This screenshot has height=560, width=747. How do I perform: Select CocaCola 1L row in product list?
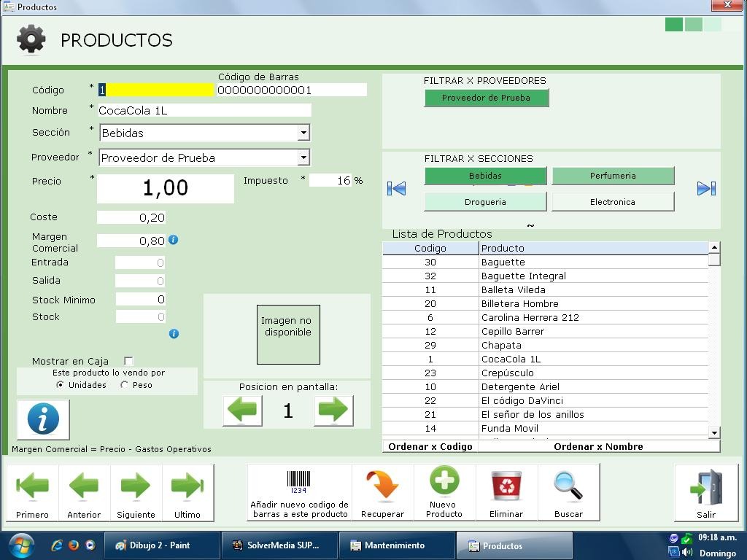546,359
